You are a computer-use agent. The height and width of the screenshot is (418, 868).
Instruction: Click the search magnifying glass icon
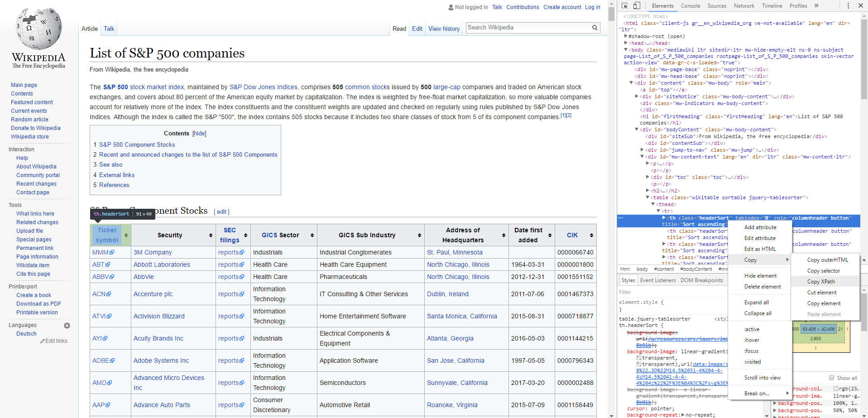pyautogui.click(x=595, y=28)
